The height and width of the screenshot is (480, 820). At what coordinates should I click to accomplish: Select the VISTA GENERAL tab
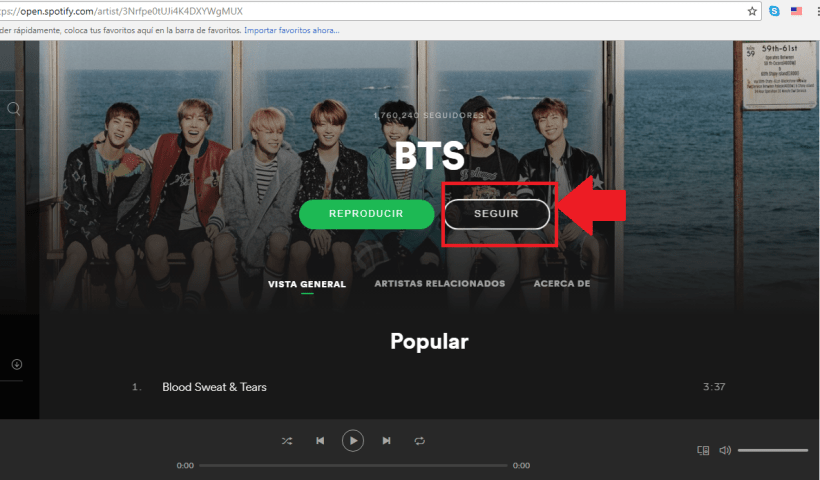pyautogui.click(x=307, y=284)
